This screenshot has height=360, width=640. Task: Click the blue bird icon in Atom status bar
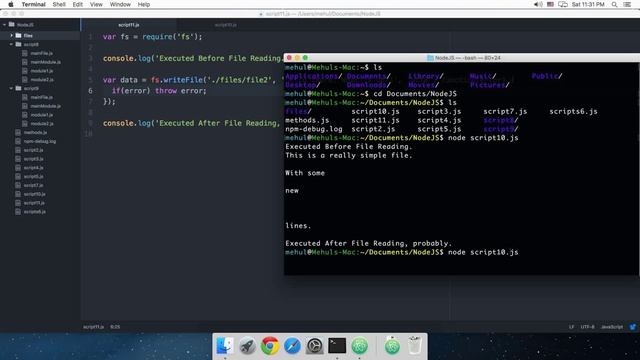tap(633, 327)
